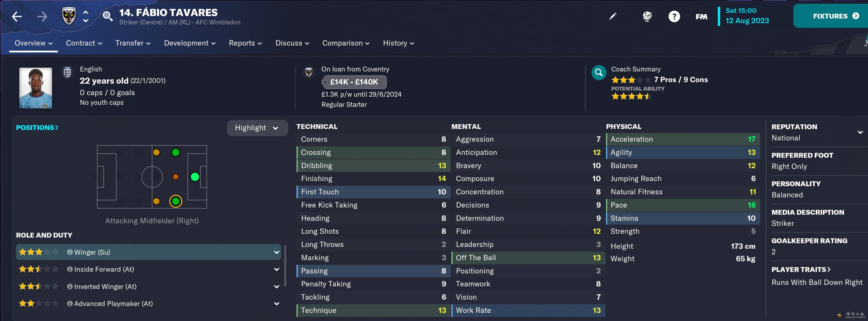Click the AFC Wimbledon club badge
868x321 pixels.
pyautogui.click(x=69, y=16)
